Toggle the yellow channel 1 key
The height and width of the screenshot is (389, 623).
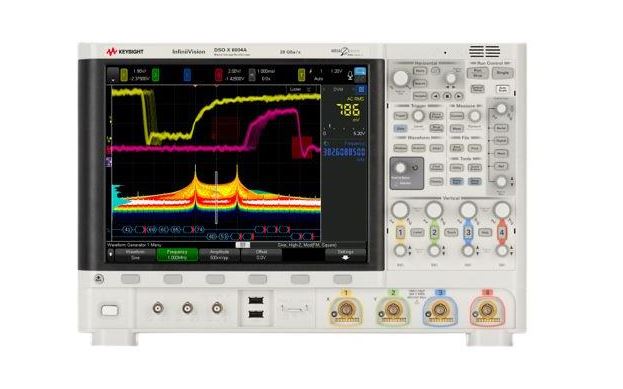pyautogui.click(x=400, y=232)
